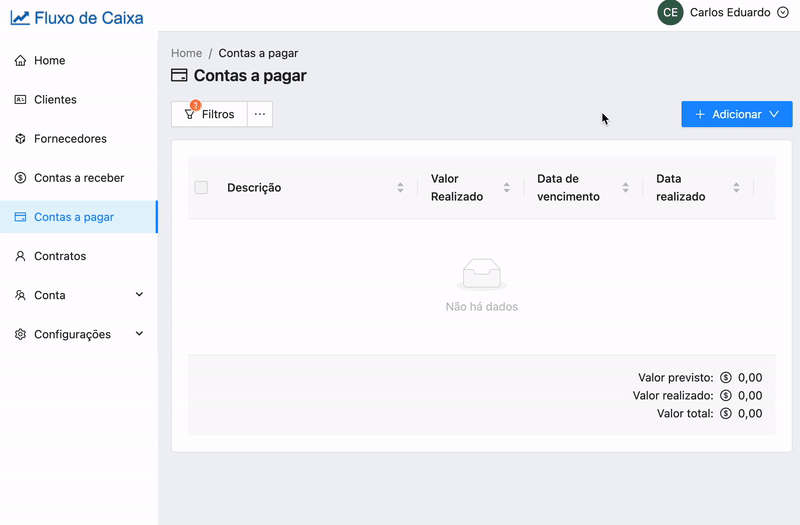Viewport: 800px width, 525px height.
Task: Click the Filtros button
Action: (x=209, y=114)
